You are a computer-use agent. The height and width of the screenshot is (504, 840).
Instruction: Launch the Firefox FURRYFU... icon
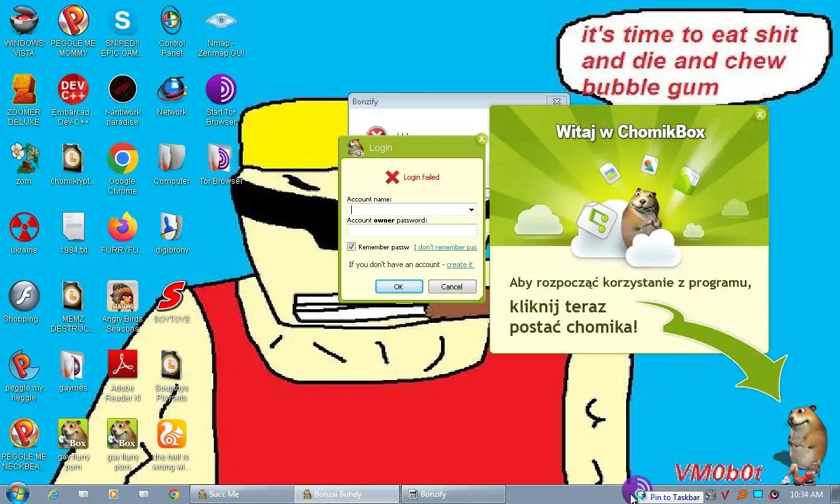[x=123, y=233]
